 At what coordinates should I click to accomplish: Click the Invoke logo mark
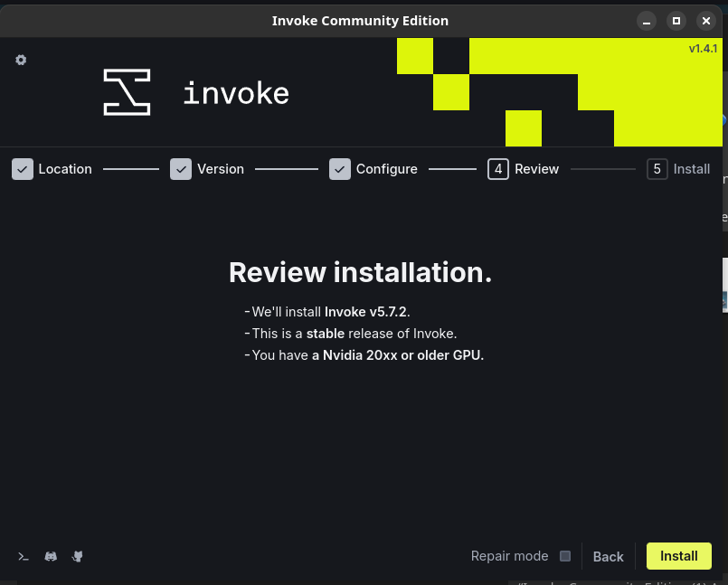127,92
